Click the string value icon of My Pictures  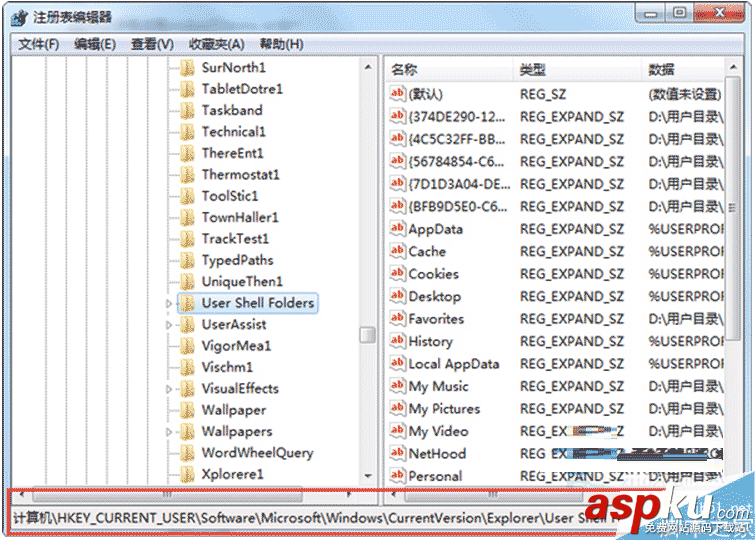(x=397, y=408)
